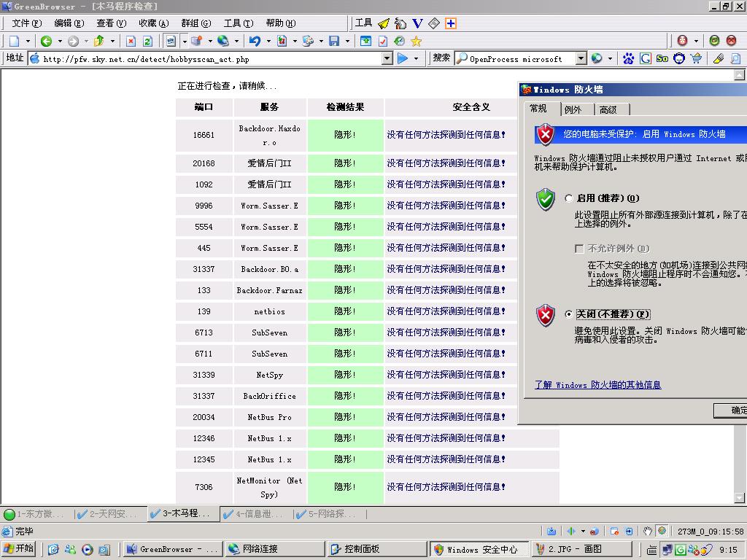Click the green Back arrow button

pyautogui.click(x=46, y=42)
